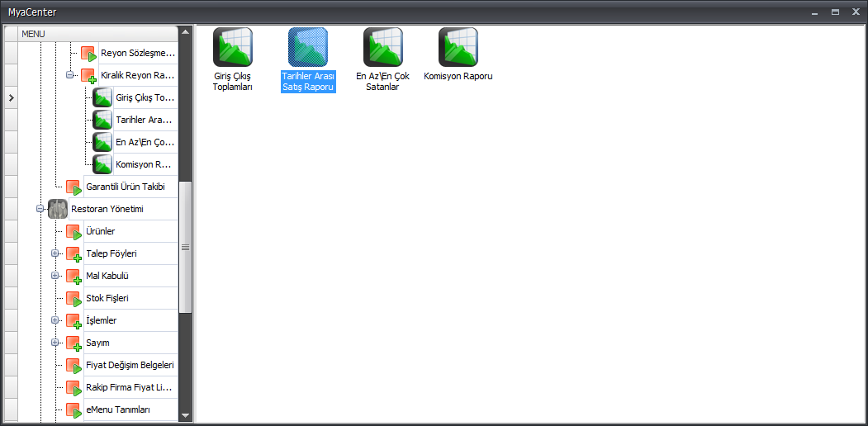Select Reyon Sözleşme... tree item text
868x426 pixels.
(138, 54)
